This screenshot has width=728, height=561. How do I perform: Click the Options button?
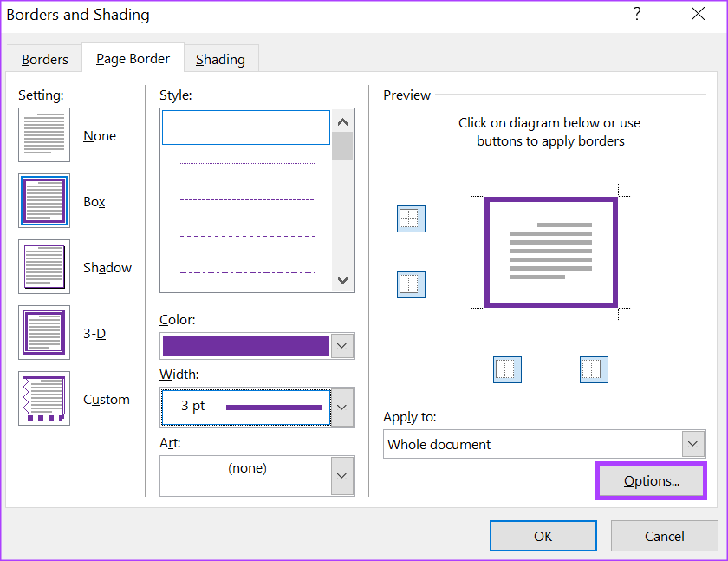pos(651,480)
